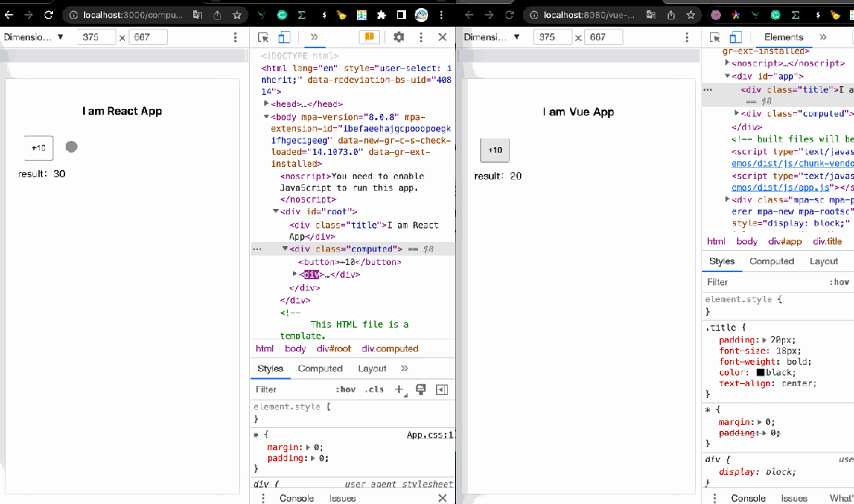
Task: Expand the padding shorthand in Vue .title rule
Action: pos(764,339)
